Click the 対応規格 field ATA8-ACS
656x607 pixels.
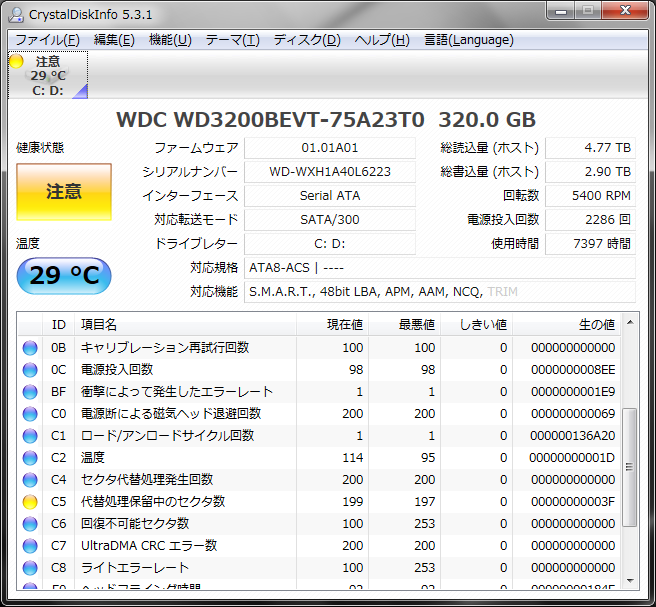[x=440, y=268]
